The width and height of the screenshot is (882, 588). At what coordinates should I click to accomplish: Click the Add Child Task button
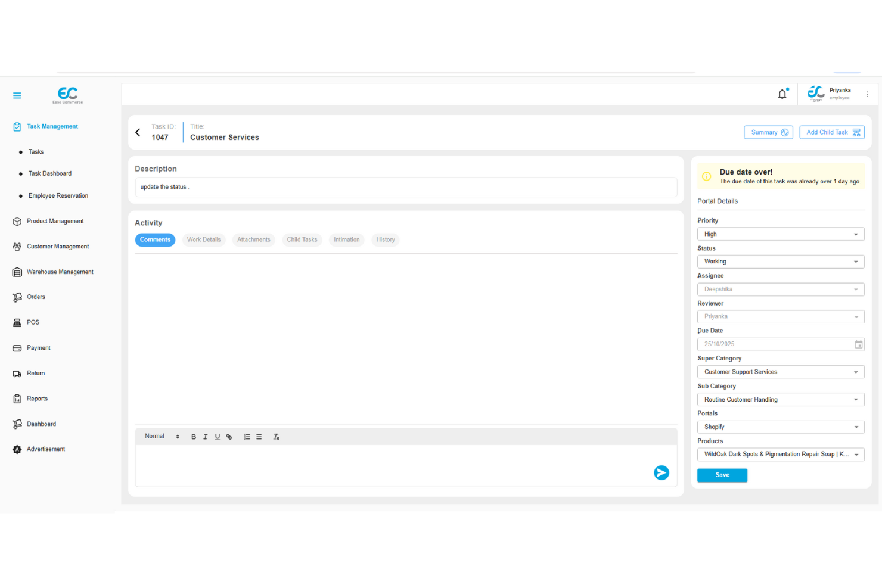tap(832, 132)
